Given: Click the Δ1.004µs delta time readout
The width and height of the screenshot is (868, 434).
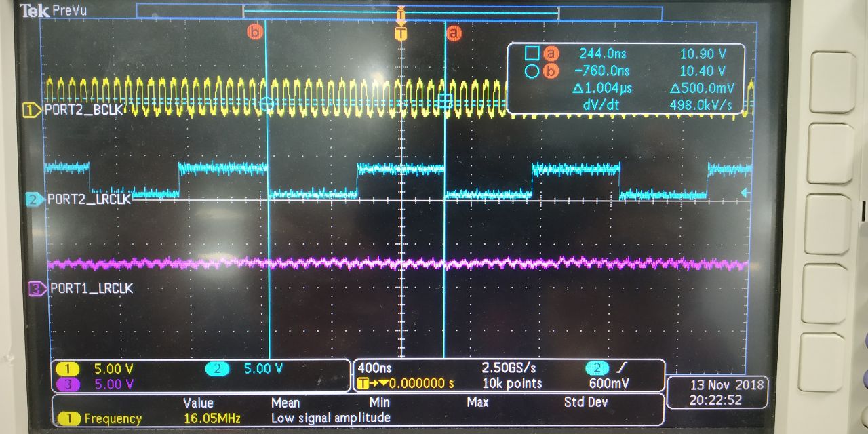Looking at the screenshot, I should [x=601, y=88].
